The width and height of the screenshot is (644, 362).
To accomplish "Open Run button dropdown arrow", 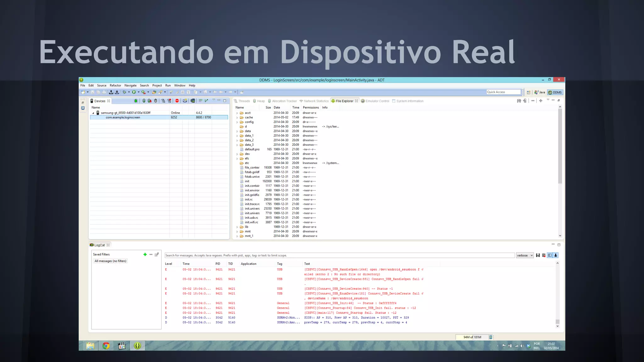I will pyautogui.click(x=138, y=92).
